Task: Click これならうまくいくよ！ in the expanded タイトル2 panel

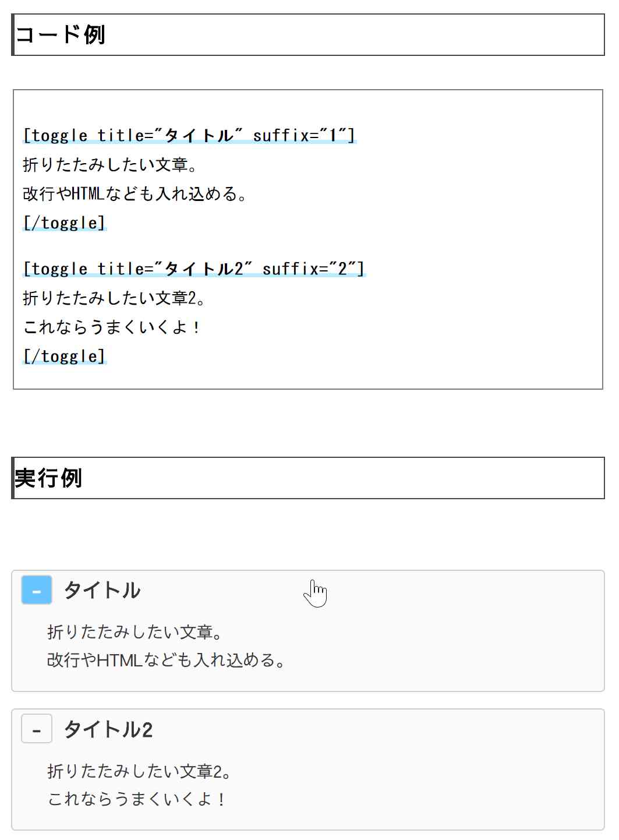Action: (x=137, y=799)
